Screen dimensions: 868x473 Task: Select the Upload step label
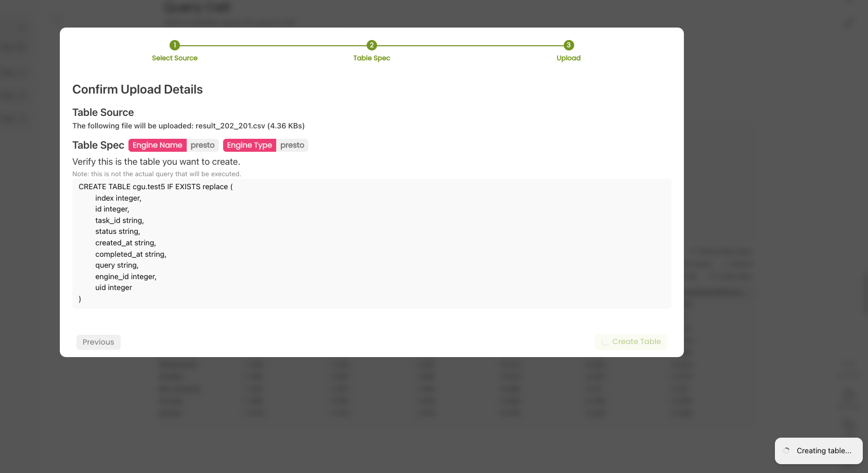point(568,58)
